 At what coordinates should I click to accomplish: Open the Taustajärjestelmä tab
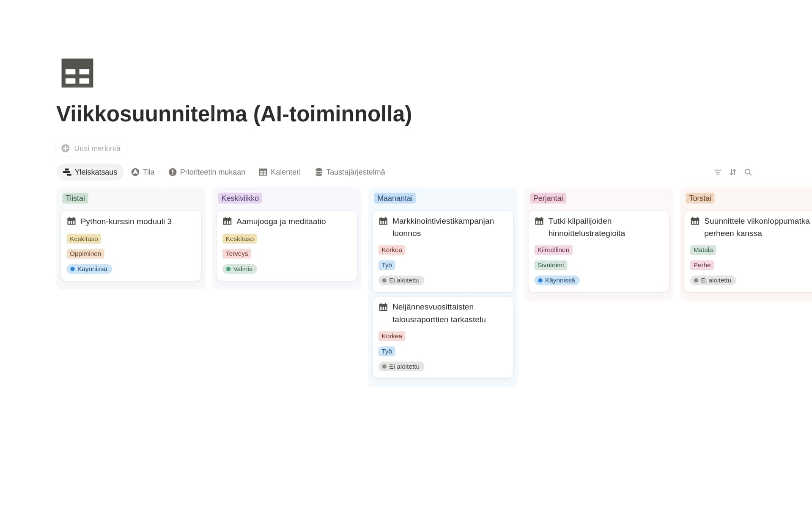tap(350, 172)
